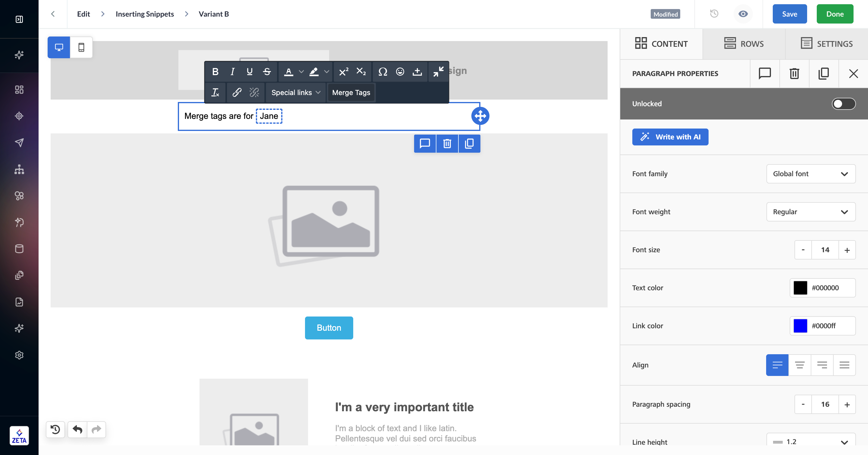Switch to the ROWS tab
The height and width of the screenshot is (455, 868).
(744, 44)
